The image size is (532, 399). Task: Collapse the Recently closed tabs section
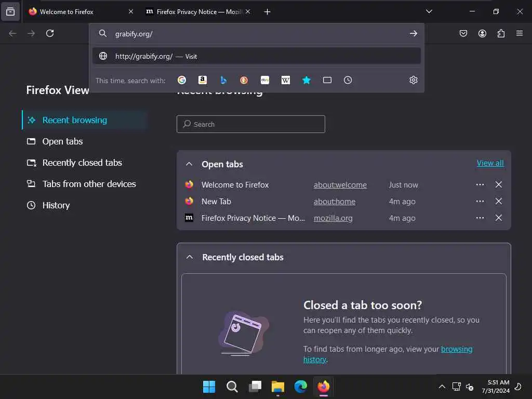190,257
